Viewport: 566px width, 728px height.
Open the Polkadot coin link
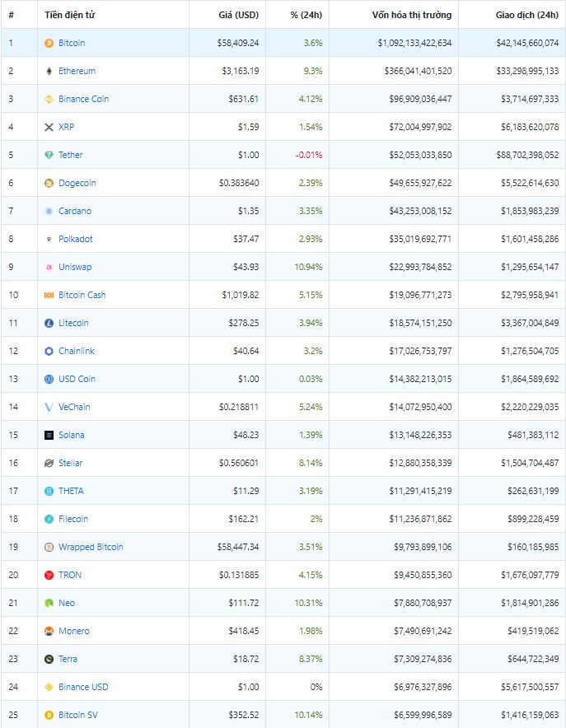[x=76, y=239]
